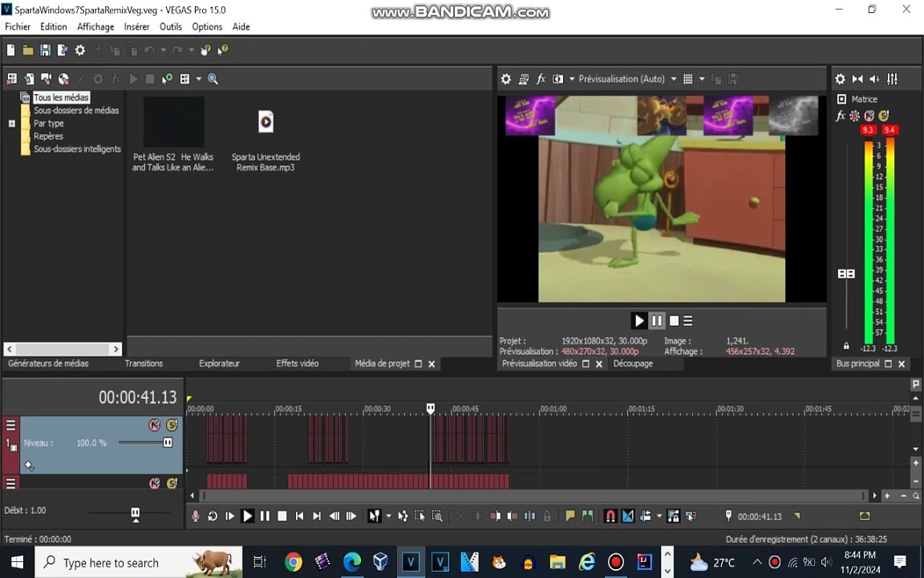Open video output FX icon in preview

pyautogui.click(x=541, y=79)
